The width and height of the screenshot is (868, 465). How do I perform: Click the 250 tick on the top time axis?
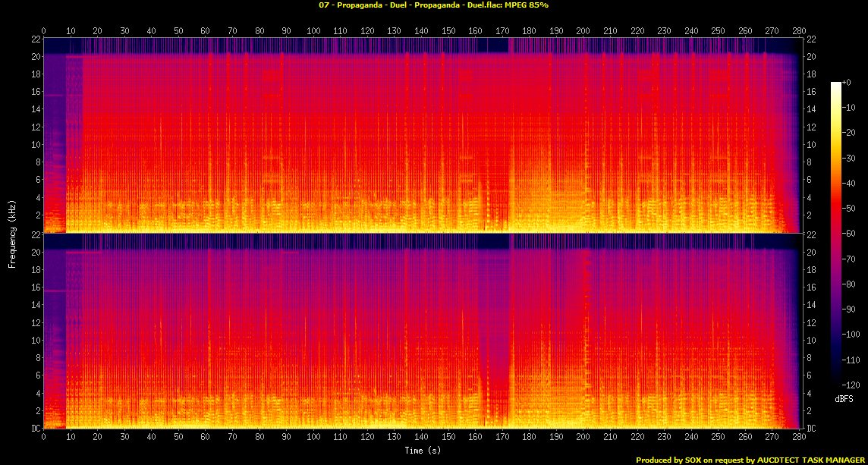point(719,31)
